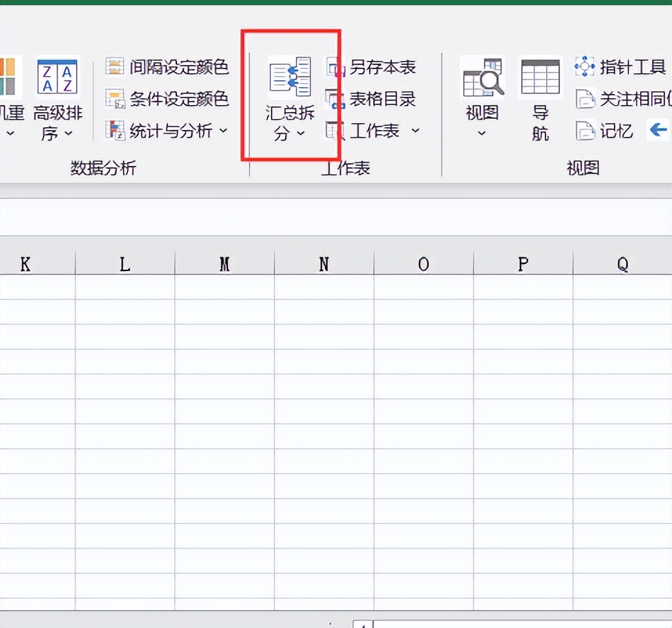672x628 pixels.
Task: Click the 高级排序 advanced sort icon
Action: [x=57, y=76]
